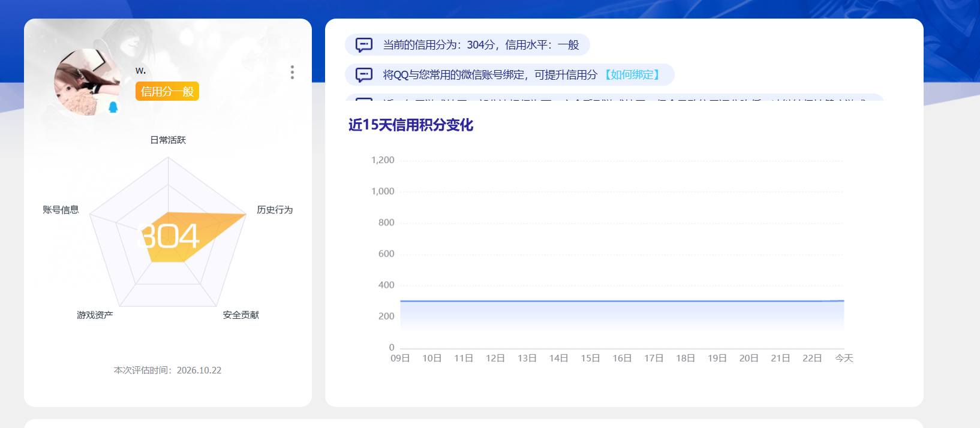Click the 10日 date on the chart axis
980x428 pixels.
click(432, 358)
